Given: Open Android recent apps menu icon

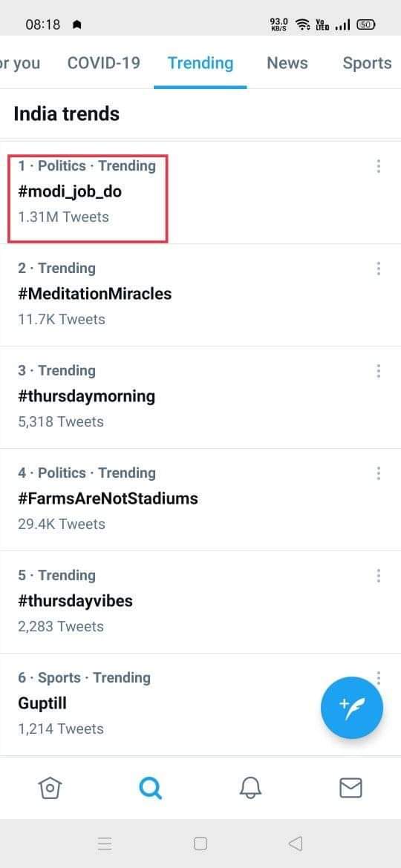Looking at the screenshot, I should 105,844.
